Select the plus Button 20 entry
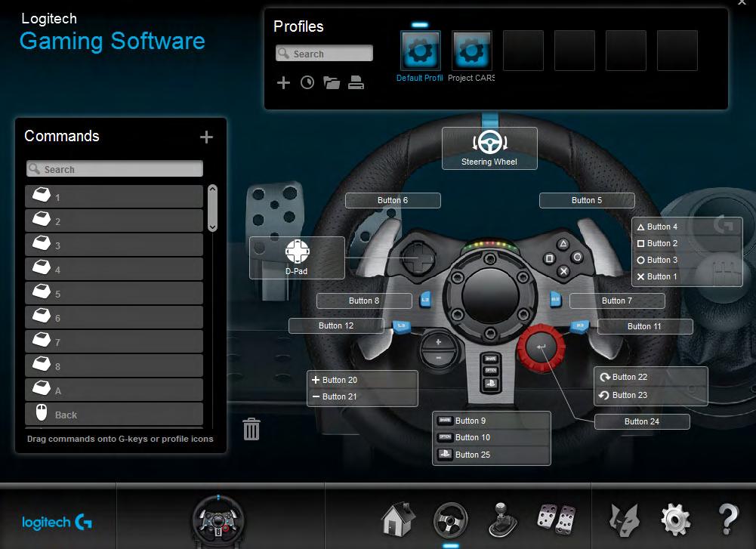 pos(362,380)
